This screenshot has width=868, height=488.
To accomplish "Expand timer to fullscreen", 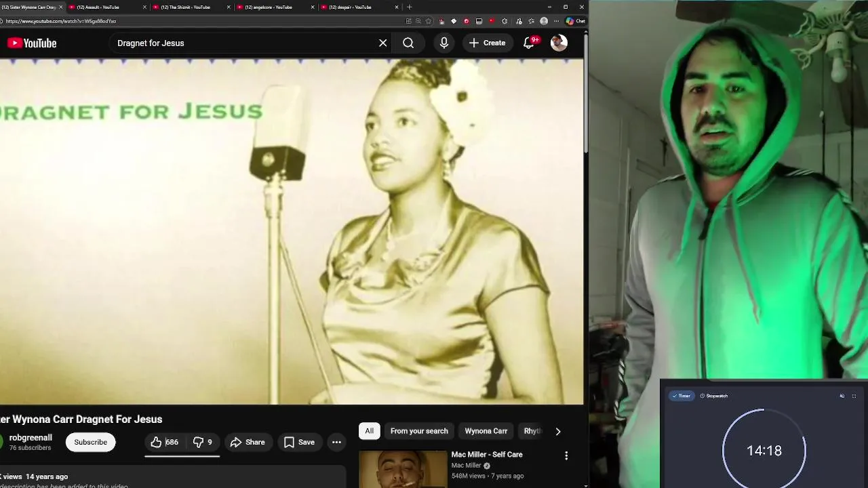I will click(x=854, y=396).
